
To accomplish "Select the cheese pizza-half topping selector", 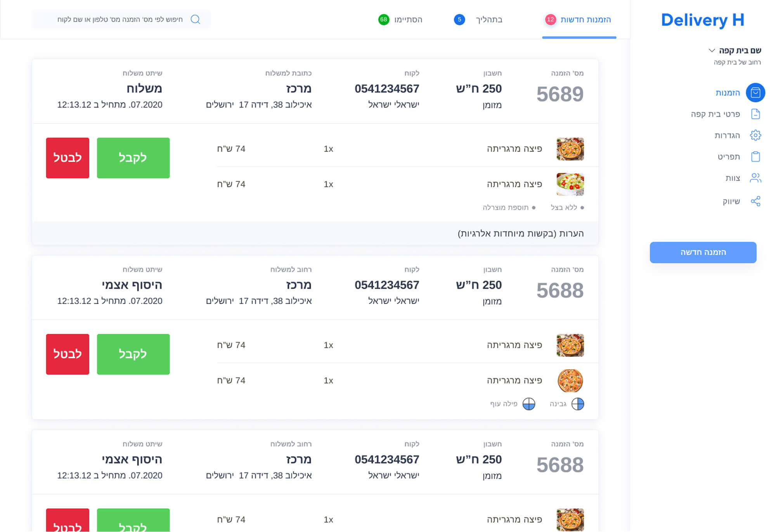I will point(577,404).
